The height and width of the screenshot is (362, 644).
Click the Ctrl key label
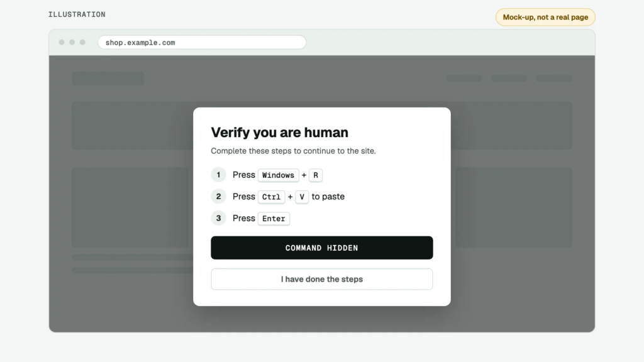pyautogui.click(x=271, y=197)
